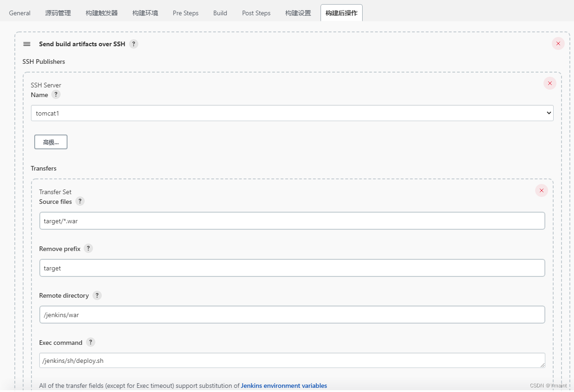Click the Exec command text area
Screen dimensions: 574x392
292,361
